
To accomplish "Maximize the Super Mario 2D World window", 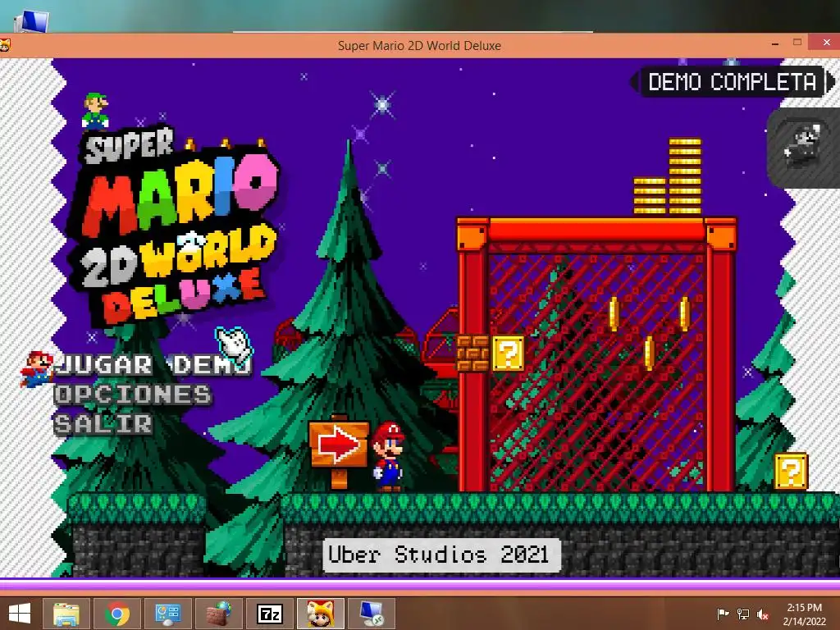I will (797, 43).
